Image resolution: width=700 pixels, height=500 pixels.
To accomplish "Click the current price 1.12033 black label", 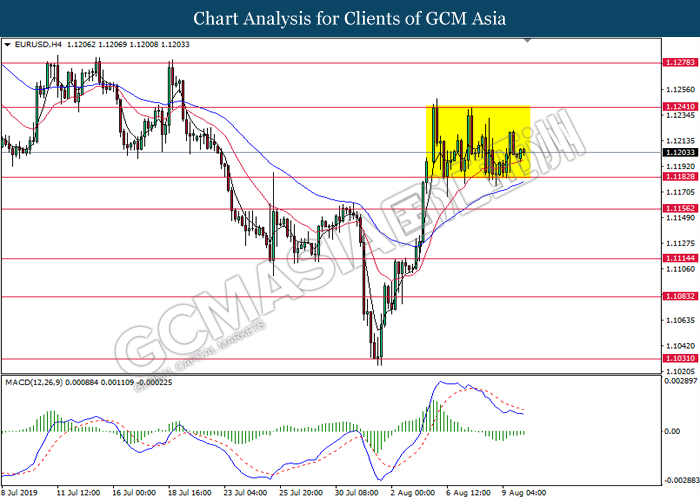I will click(680, 153).
